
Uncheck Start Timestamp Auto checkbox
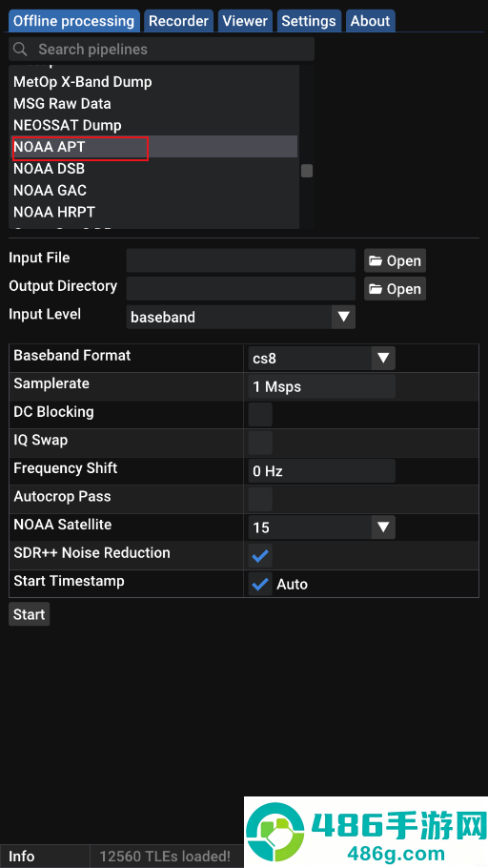[260, 584]
